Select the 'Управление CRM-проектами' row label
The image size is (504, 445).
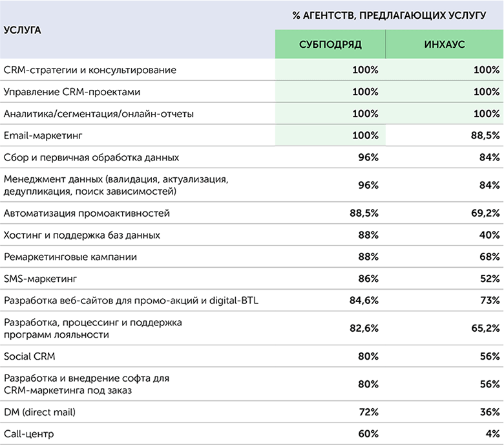(72, 92)
